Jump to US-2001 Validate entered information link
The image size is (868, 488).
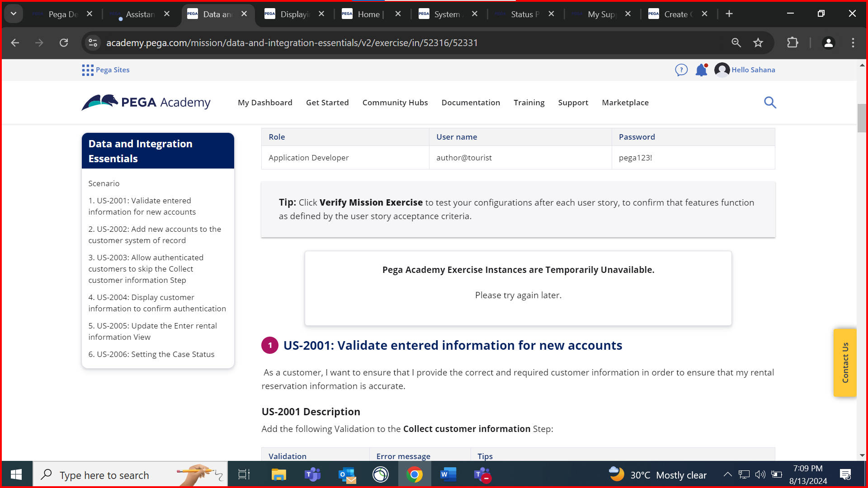[142, 206]
